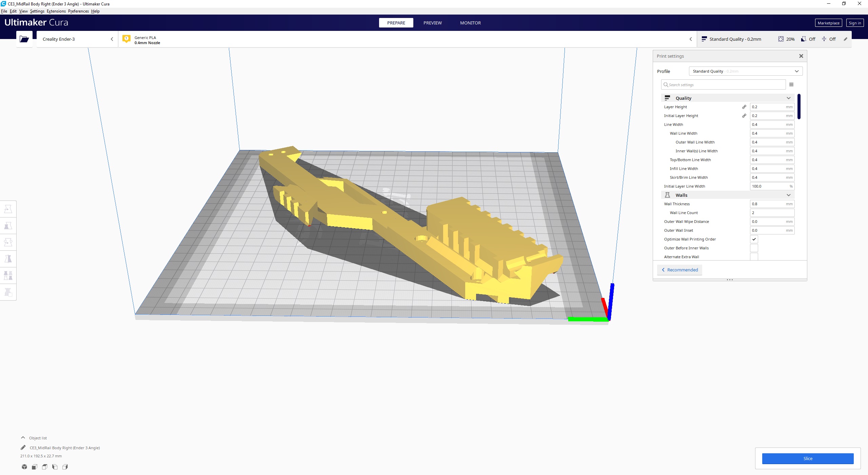Open the Extensions menu

pyautogui.click(x=56, y=11)
